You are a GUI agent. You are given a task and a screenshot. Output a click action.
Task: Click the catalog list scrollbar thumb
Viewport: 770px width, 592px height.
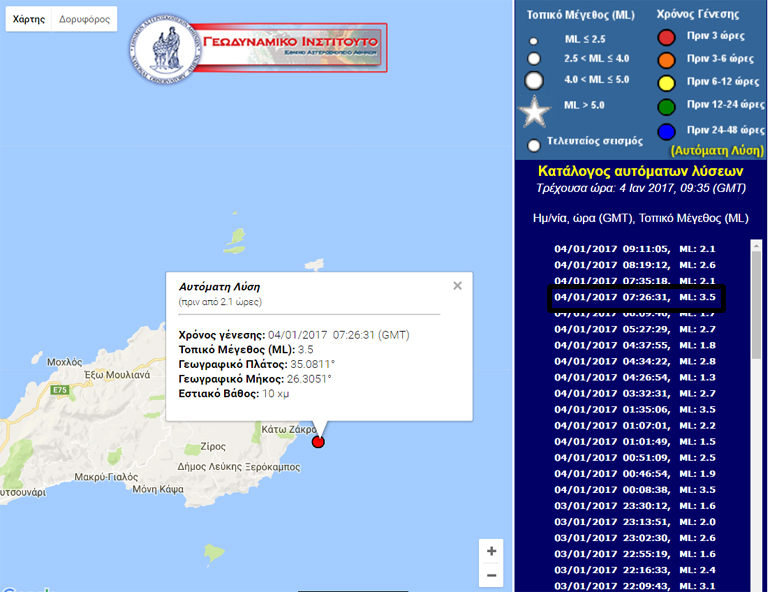click(756, 300)
